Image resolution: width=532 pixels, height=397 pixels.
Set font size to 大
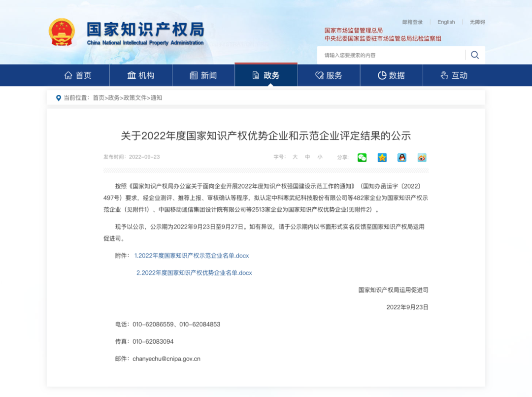(295, 157)
